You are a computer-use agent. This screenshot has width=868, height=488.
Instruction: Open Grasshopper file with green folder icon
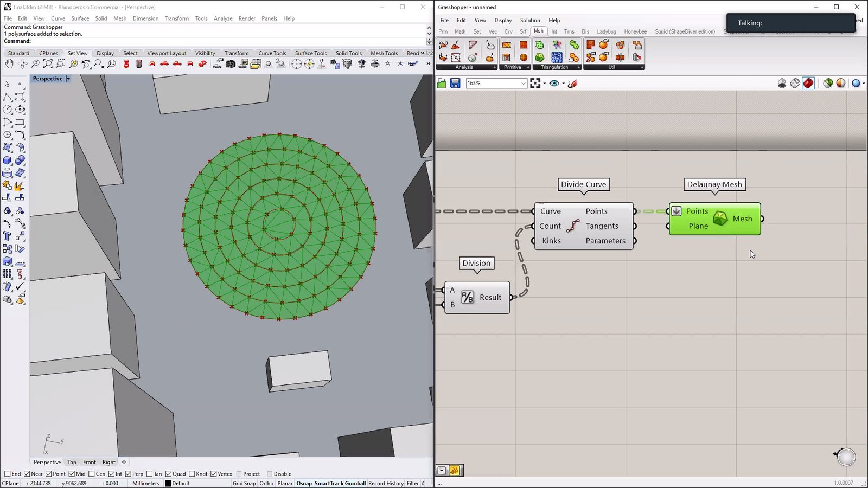(x=442, y=84)
